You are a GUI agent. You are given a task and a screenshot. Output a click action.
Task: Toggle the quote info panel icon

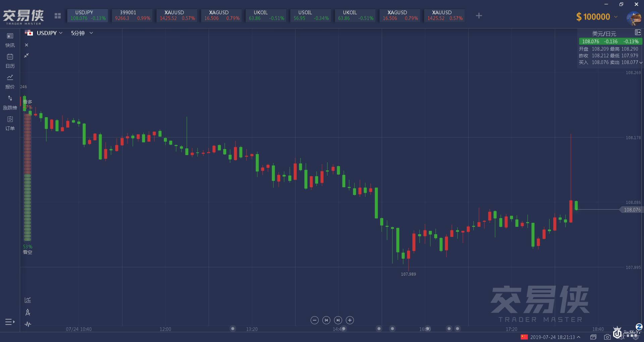coord(638,33)
